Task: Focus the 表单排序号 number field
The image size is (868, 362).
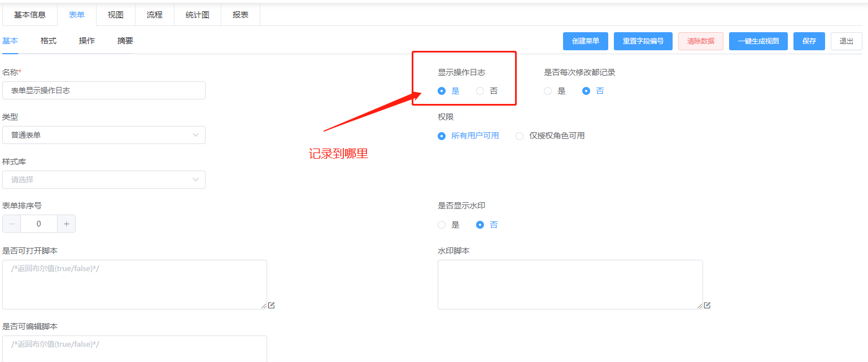Action: (x=39, y=224)
